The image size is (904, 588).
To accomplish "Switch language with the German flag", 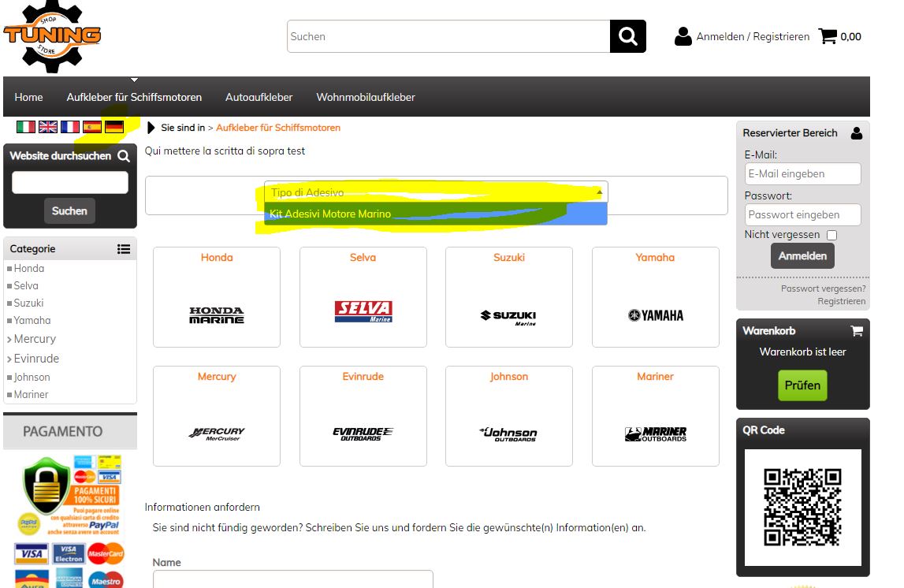I will [x=114, y=127].
